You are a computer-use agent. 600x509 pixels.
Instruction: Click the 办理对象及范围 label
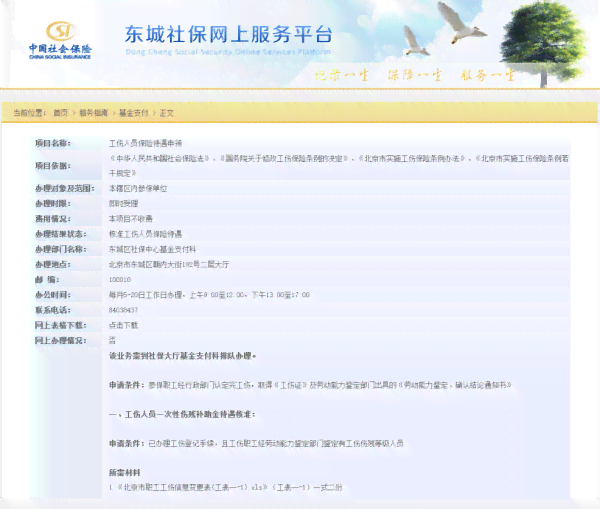[x=64, y=188]
